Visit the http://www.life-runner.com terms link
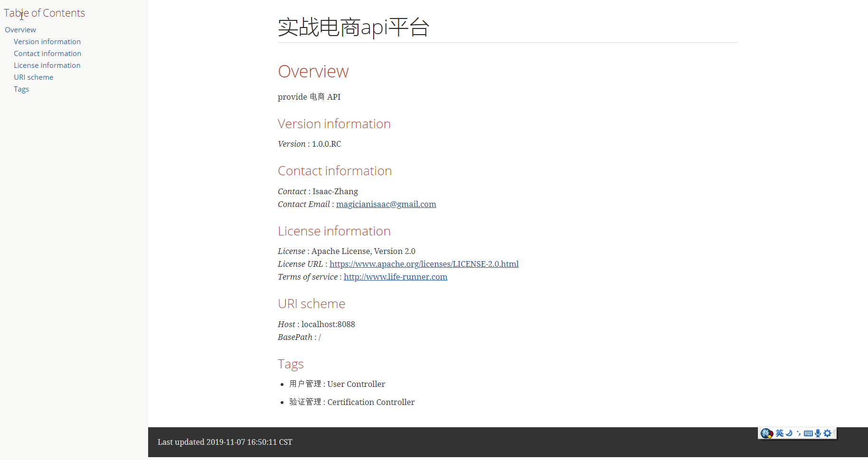The image size is (868, 460). coord(395,277)
